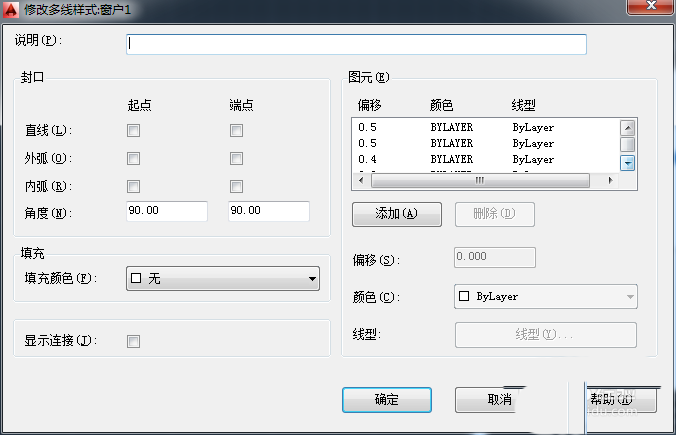The width and height of the screenshot is (676, 435).
Task: Click the 无 fill color swatch box
Action: [x=136, y=279]
